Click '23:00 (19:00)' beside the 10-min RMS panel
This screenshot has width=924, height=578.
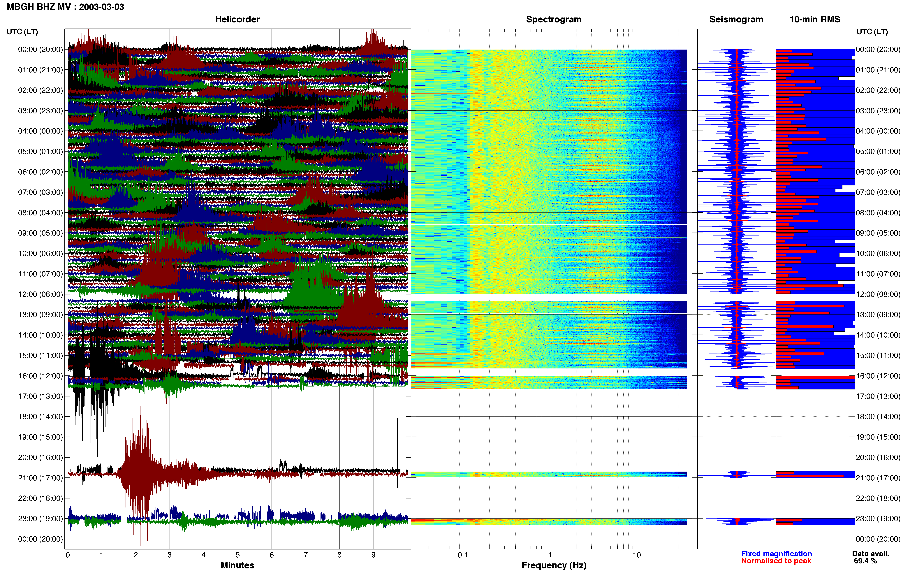[878, 519]
